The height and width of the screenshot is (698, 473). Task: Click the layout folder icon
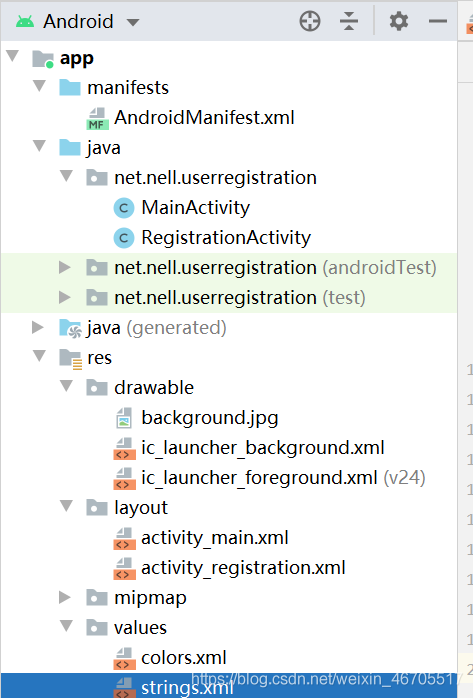(97, 507)
